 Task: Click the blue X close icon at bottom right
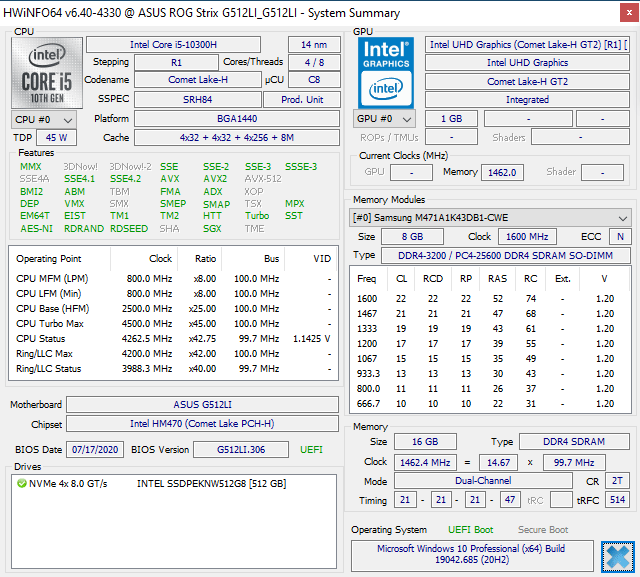tap(619, 555)
